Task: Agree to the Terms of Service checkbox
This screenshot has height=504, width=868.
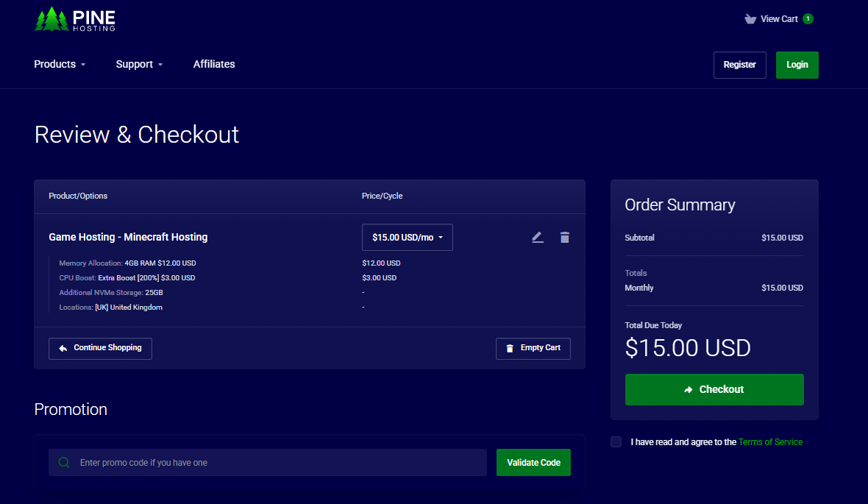Action: pos(616,442)
